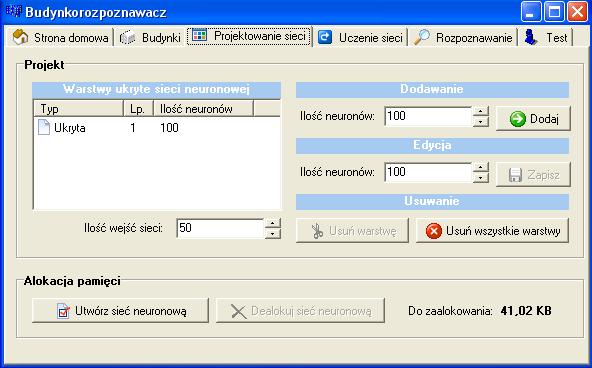
Task: Select the Ukryta layer row
Action: 157,128
